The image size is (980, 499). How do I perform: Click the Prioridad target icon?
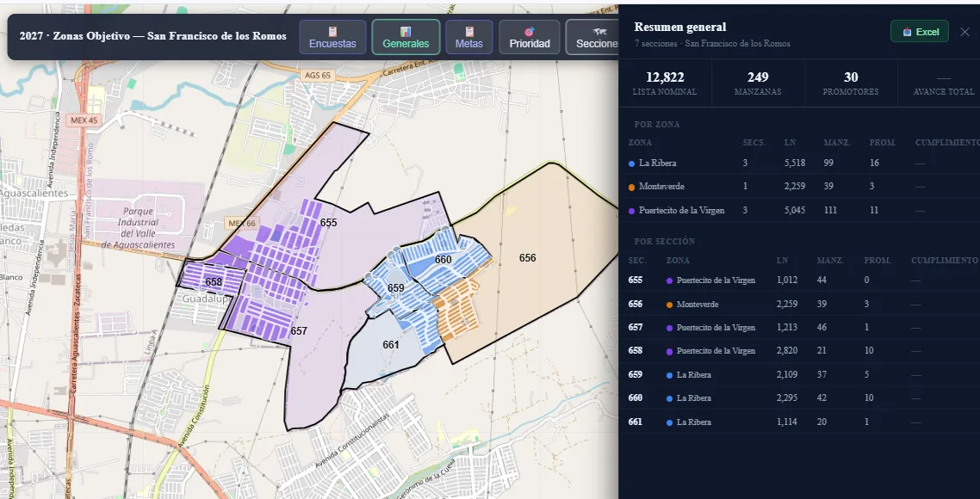(x=530, y=31)
